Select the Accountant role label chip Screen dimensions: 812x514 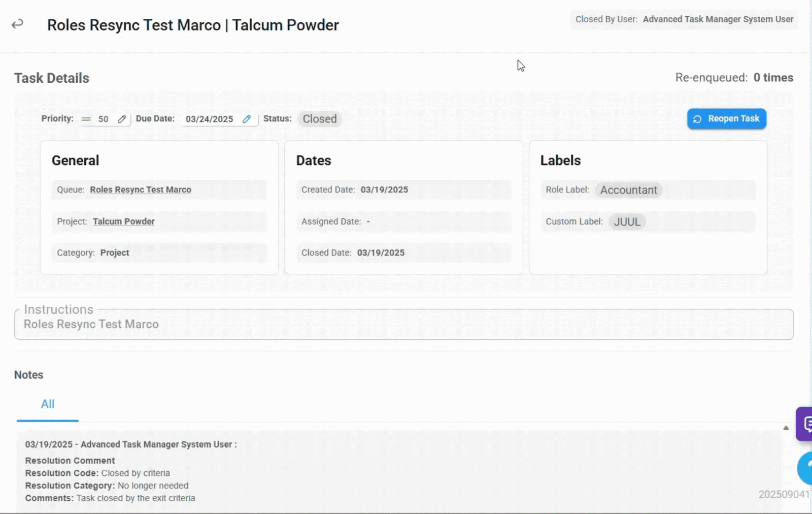click(628, 190)
